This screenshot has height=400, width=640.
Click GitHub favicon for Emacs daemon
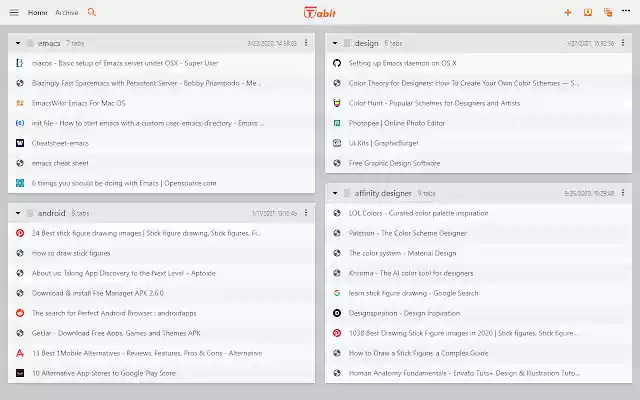coord(337,63)
